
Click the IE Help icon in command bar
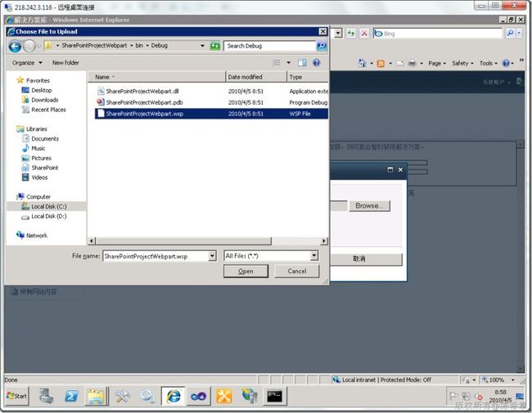click(x=506, y=64)
